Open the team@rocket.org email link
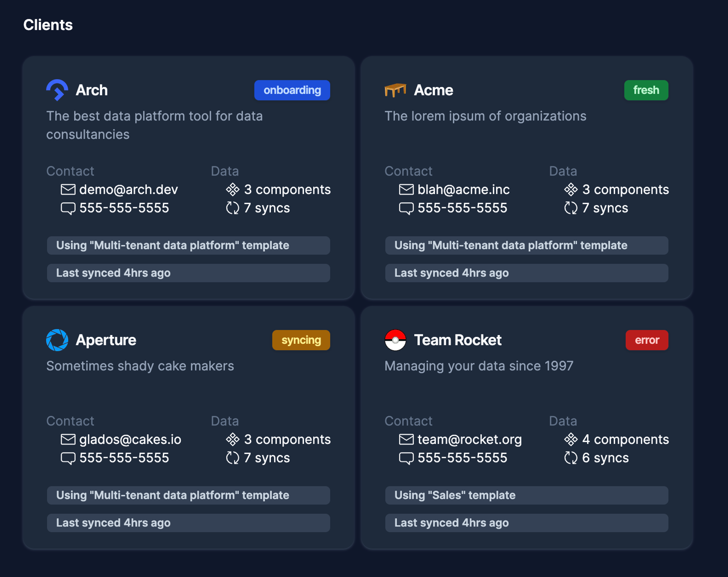The image size is (728, 577). pos(470,439)
